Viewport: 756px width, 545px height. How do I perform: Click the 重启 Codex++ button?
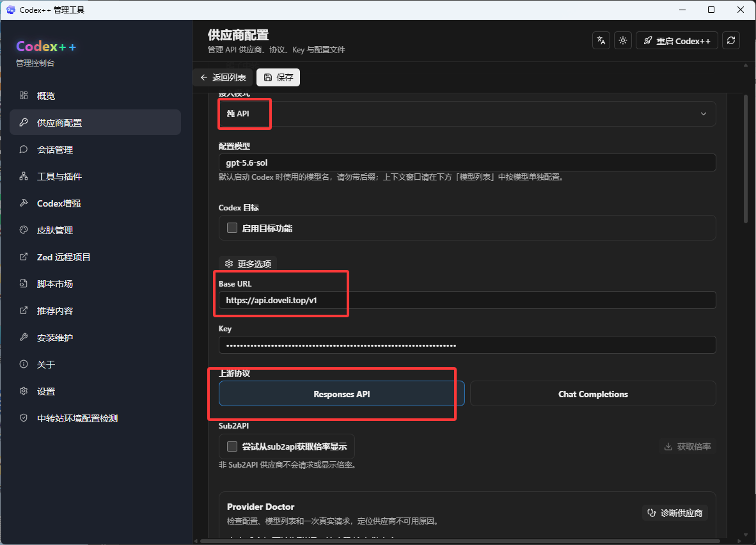(x=677, y=40)
